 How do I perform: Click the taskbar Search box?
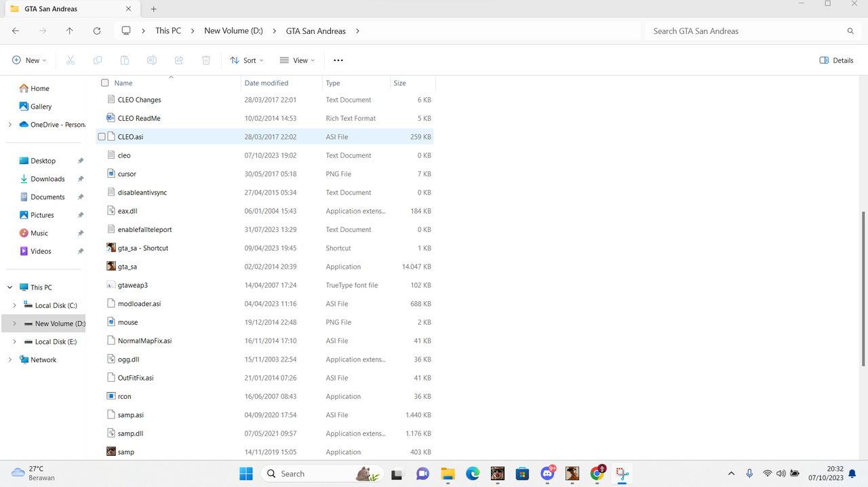[x=321, y=473]
